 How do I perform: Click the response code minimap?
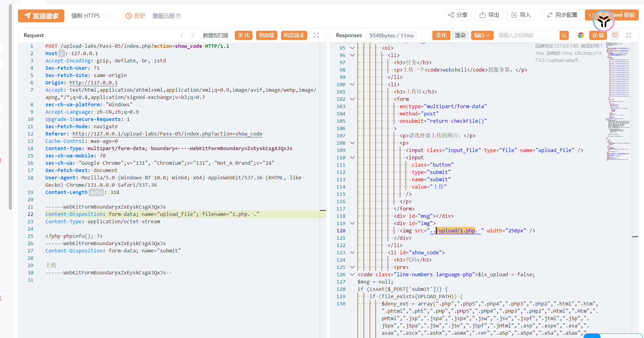click(618, 100)
